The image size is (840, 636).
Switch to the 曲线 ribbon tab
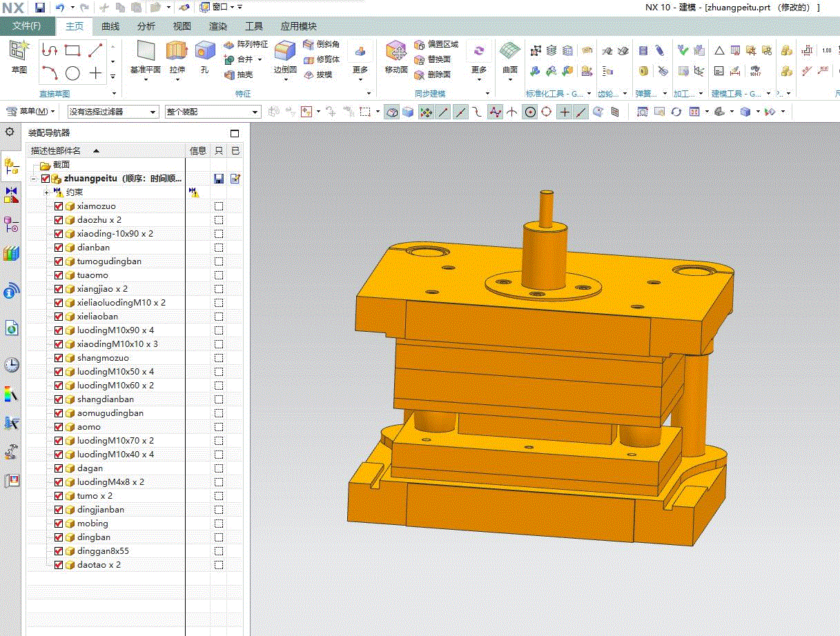[x=110, y=26]
